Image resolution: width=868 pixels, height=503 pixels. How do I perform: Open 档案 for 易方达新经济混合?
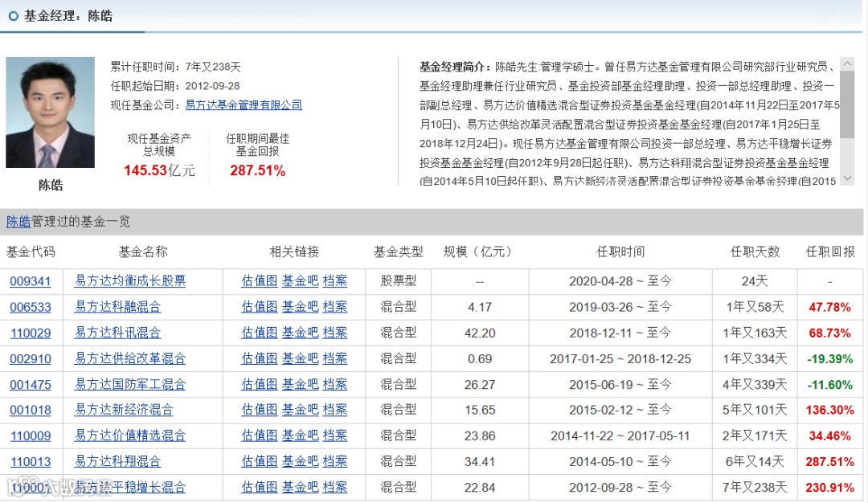(335, 410)
